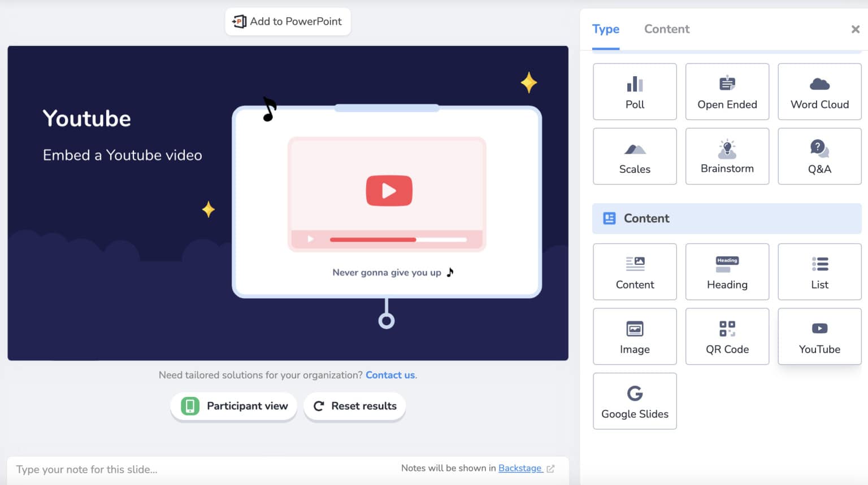The height and width of the screenshot is (485, 868).
Task: Select the Poll slide type
Action: (635, 92)
